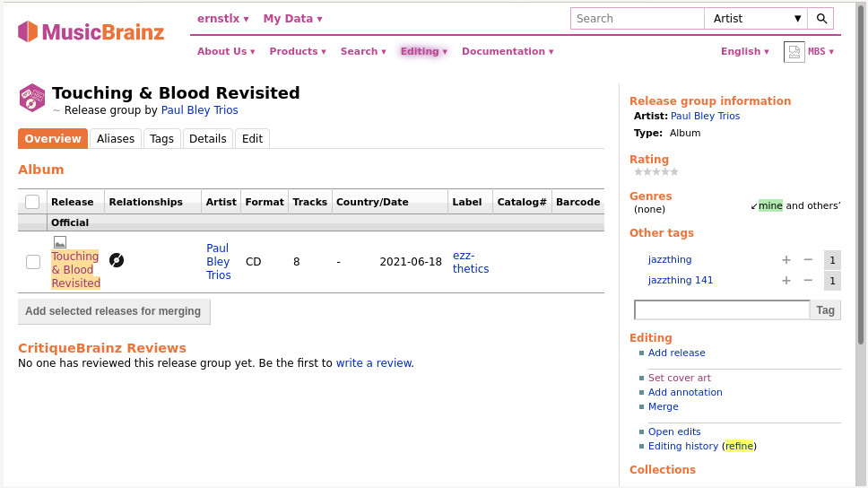Click Paul Bley Trios artist link in sidebar
The width and height of the screenshot is (868, 488).
pos(705,116)
